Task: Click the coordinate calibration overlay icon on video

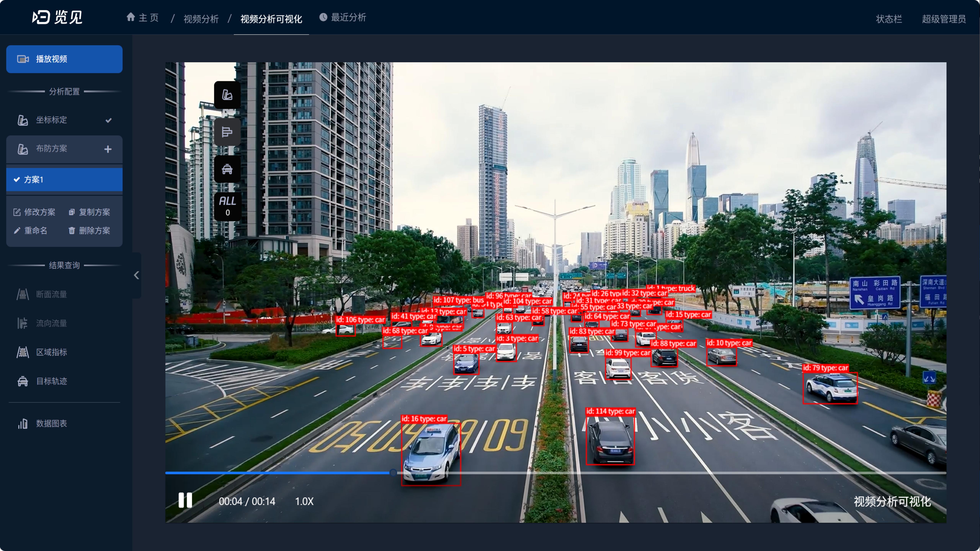Action: tap(227, 95)
